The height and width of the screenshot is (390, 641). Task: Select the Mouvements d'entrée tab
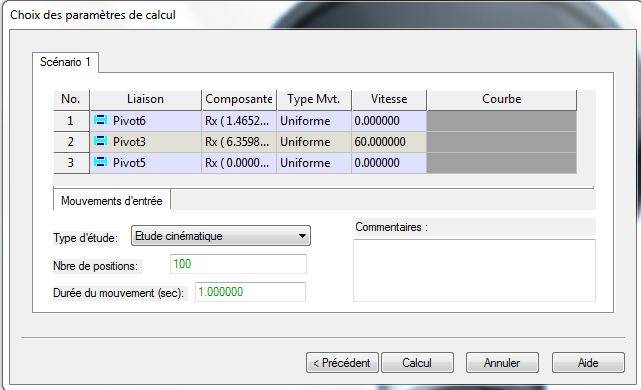click(x=112, y=201)
